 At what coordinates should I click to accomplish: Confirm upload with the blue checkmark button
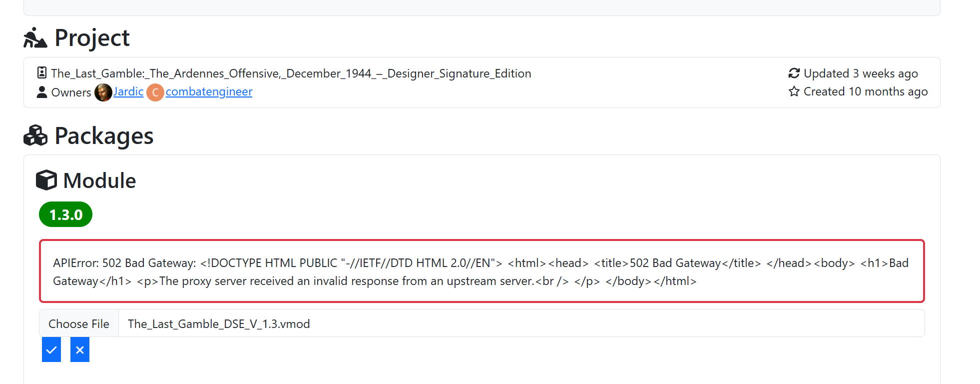click(x=51, y=349)
